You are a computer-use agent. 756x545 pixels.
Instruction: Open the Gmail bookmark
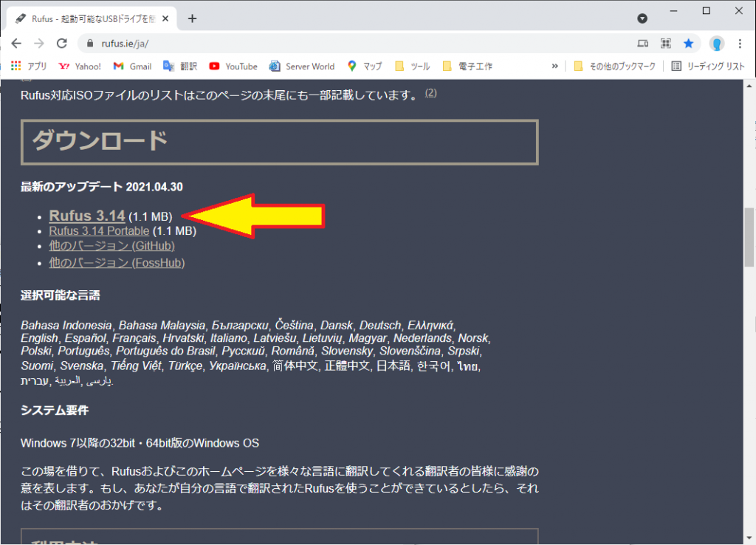133,66
